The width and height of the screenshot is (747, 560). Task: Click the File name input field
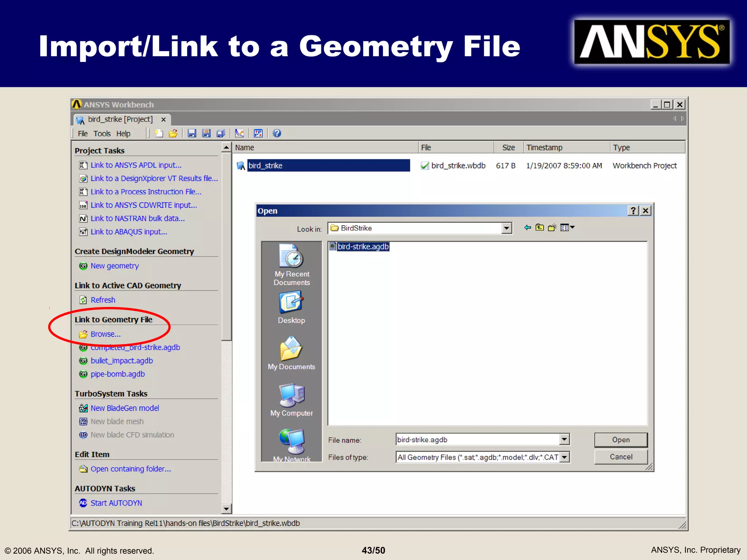[478, 439]
